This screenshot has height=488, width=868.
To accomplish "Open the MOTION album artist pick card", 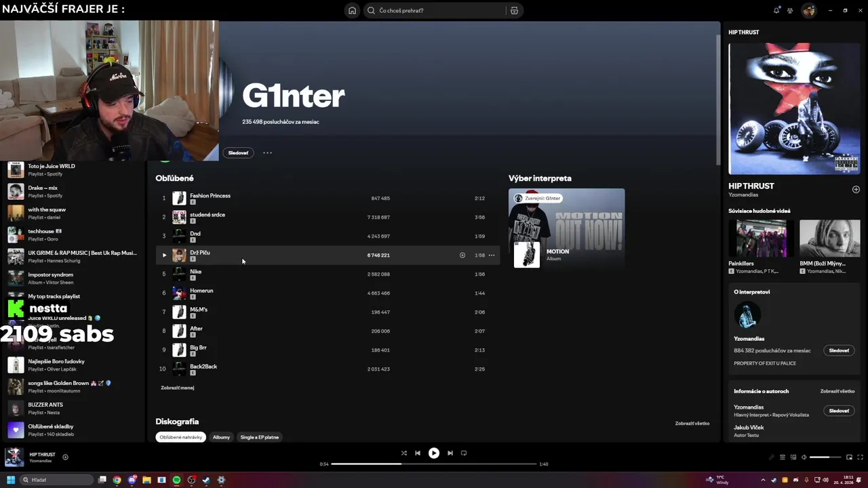I will tap(566, 228).
